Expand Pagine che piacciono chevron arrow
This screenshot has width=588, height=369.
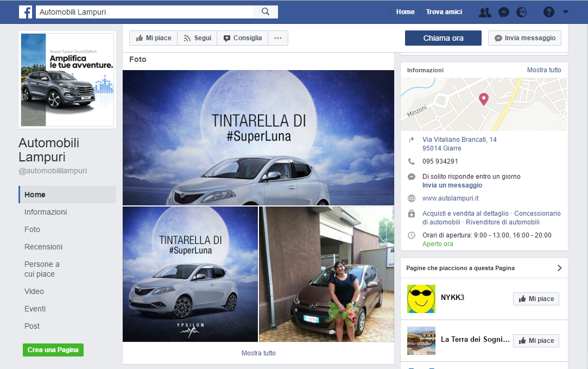click(x=560, y=268)
